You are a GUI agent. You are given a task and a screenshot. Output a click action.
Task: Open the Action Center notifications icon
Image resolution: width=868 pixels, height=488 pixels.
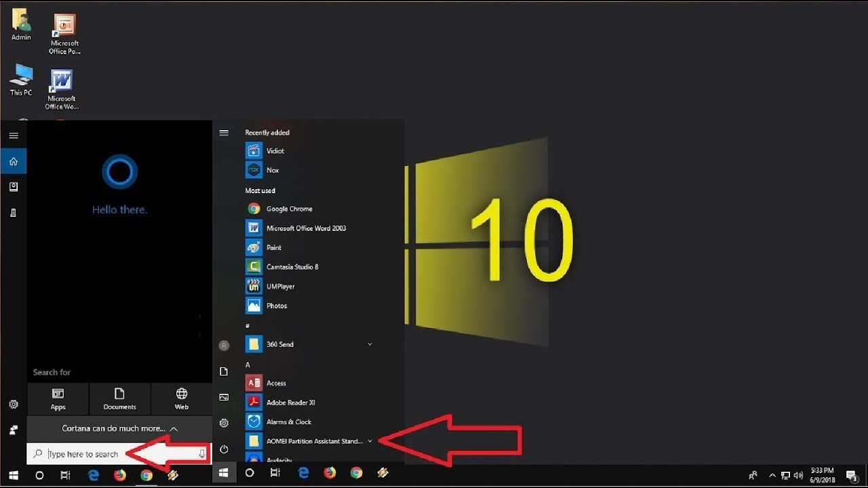(851, 475)
